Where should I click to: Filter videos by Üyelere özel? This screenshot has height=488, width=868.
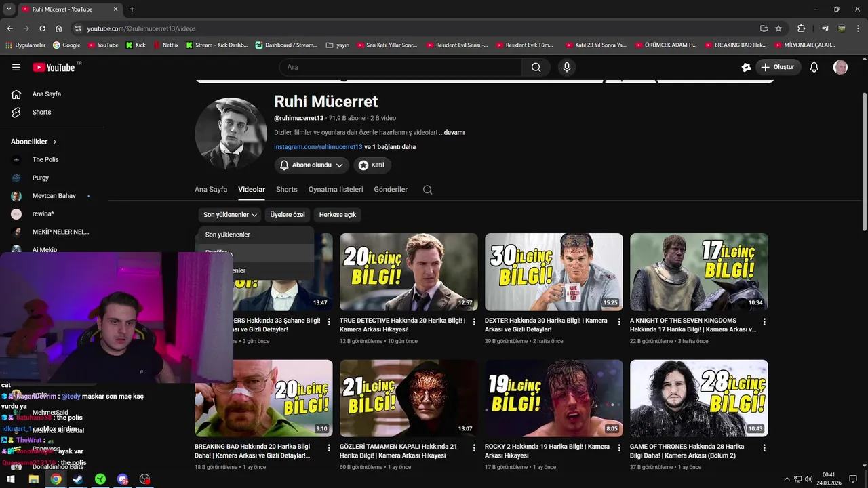click(288, 215)
